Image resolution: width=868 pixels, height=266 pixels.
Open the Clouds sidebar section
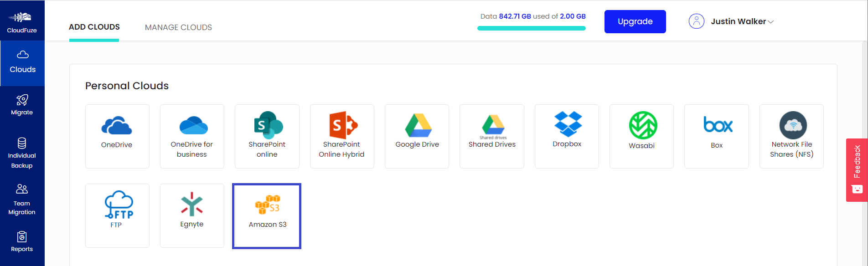22,63
